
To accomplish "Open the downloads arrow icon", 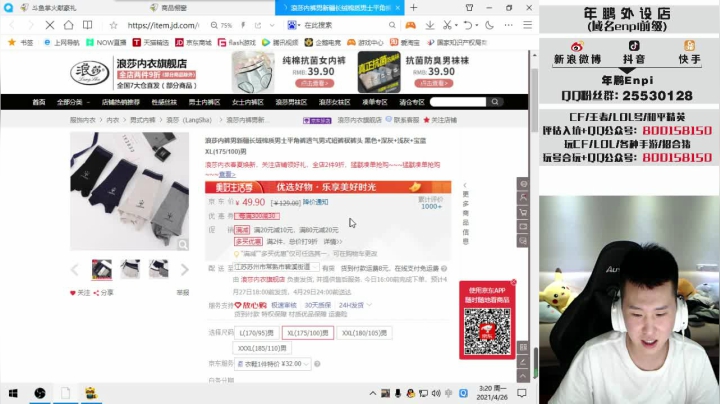I will click(430, 25).
